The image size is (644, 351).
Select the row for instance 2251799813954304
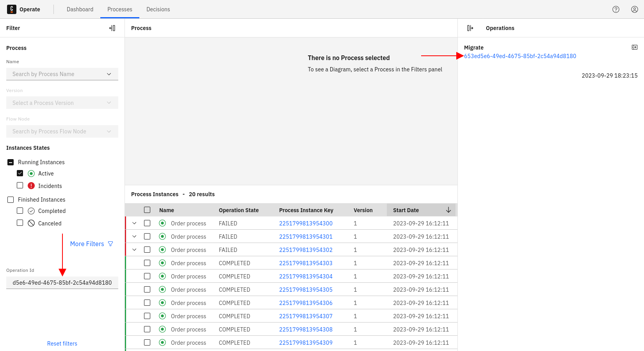147,276
